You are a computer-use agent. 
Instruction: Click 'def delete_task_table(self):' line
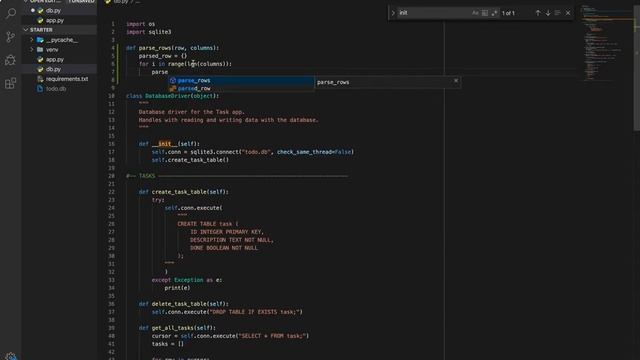(x=183, y=304)
